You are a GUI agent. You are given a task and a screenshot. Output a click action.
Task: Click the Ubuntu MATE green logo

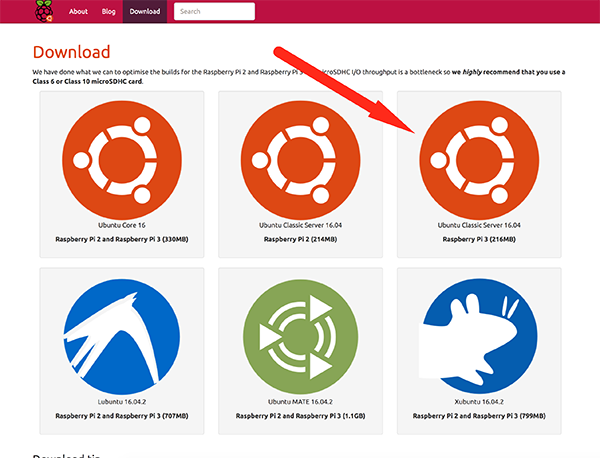[x=300, y=337]
